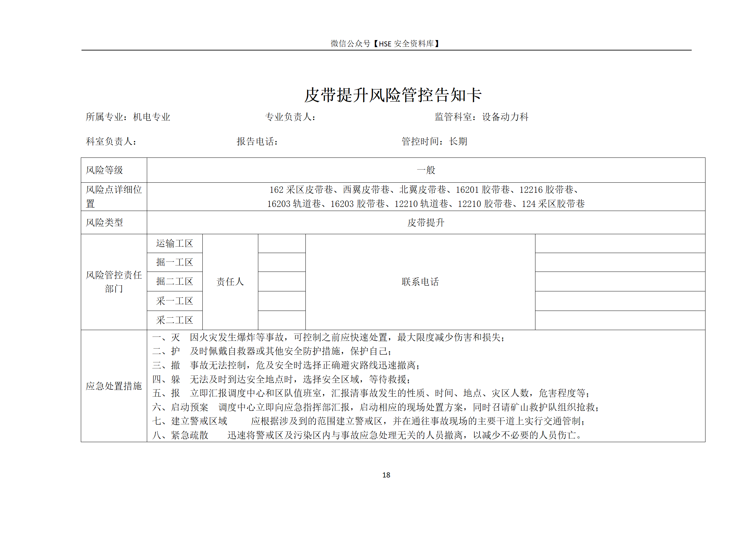Click the 运输工区 cell

click(175, 244)
